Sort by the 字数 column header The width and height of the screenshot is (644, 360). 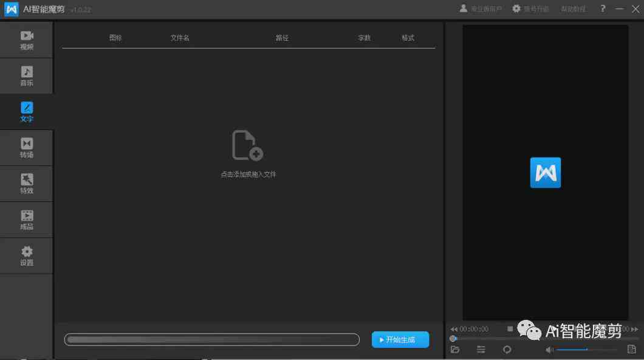point(365,38)
